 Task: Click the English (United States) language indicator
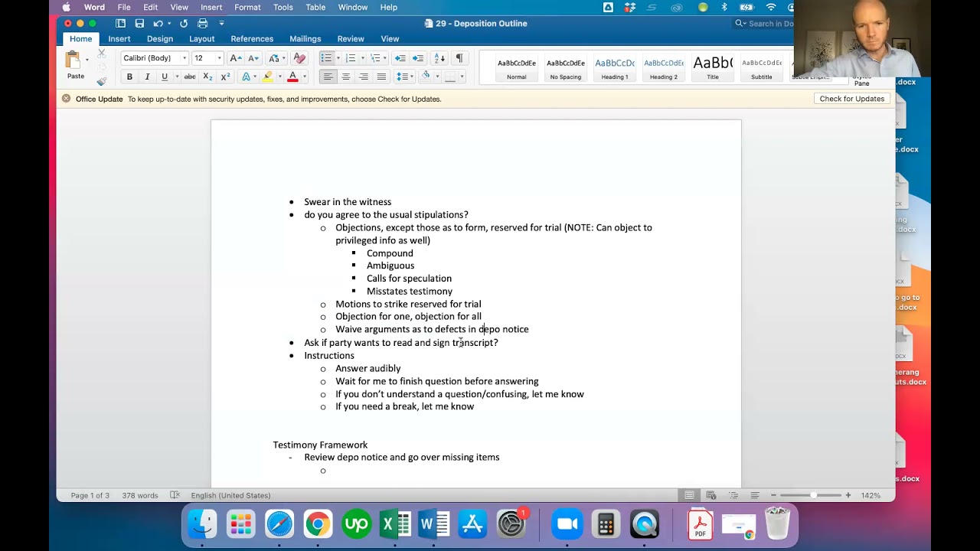230,495
